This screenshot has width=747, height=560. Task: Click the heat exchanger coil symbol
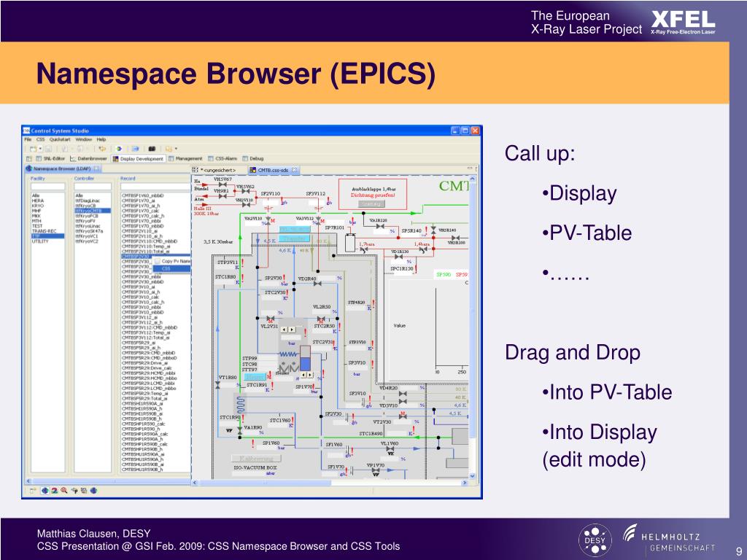[x=241, y=404]
